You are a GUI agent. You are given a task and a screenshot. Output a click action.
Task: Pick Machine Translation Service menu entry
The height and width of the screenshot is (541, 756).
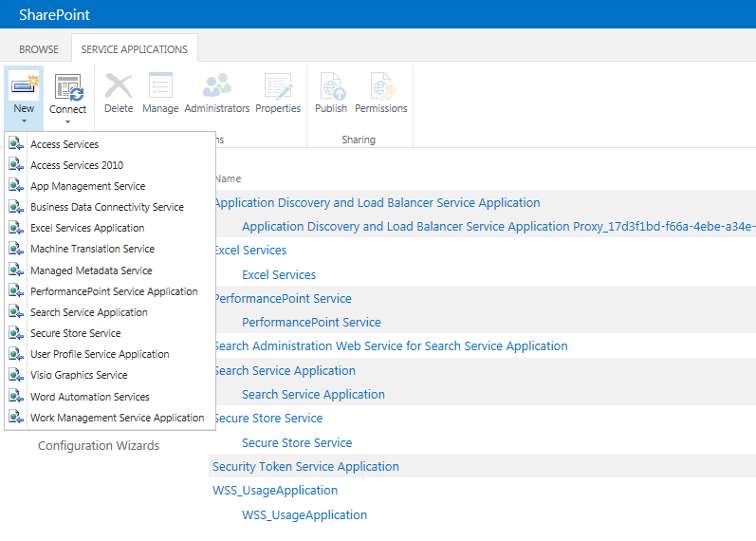pyautogui.click(x=93, y=249)
